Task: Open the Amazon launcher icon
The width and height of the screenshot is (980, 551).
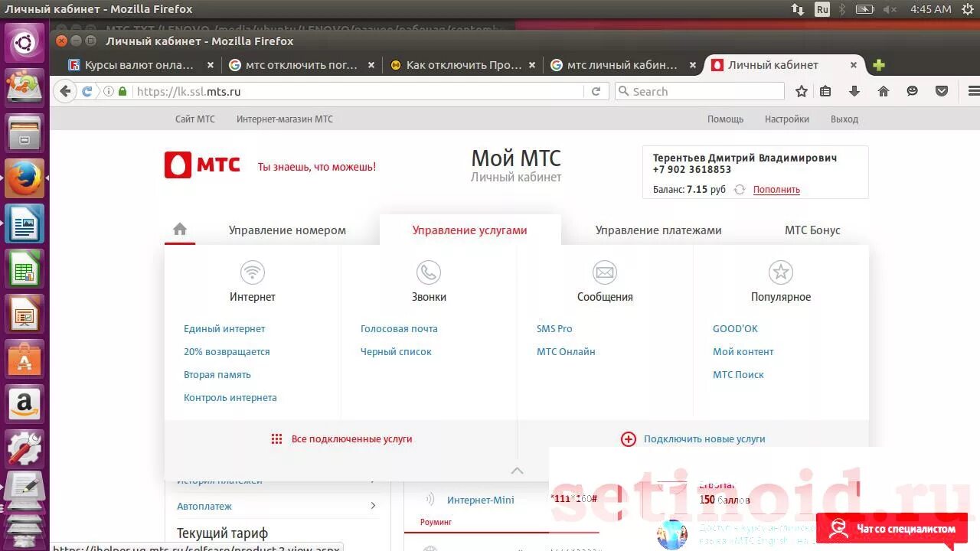Action: [x=24, y=403]
